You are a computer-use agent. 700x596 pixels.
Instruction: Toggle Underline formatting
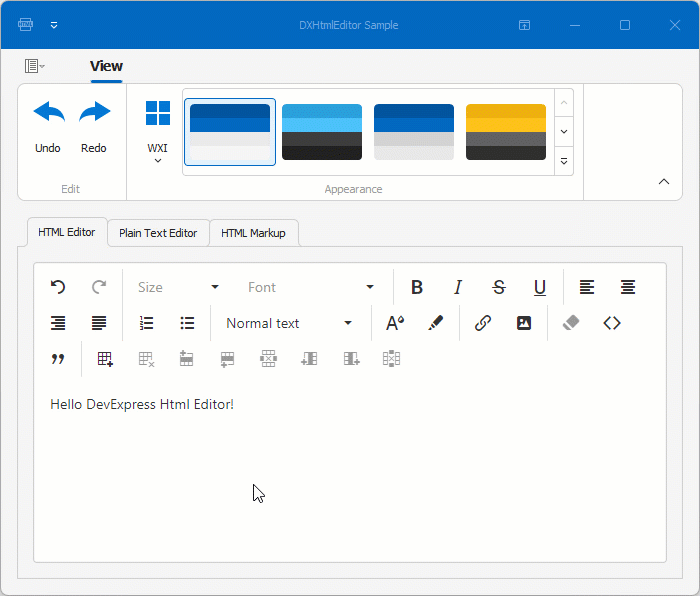tap(540, 287)
